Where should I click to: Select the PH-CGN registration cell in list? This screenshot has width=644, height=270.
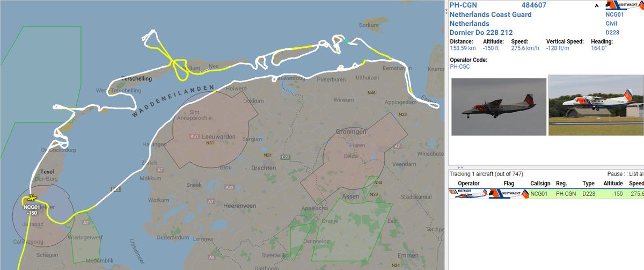pos(566,193)
